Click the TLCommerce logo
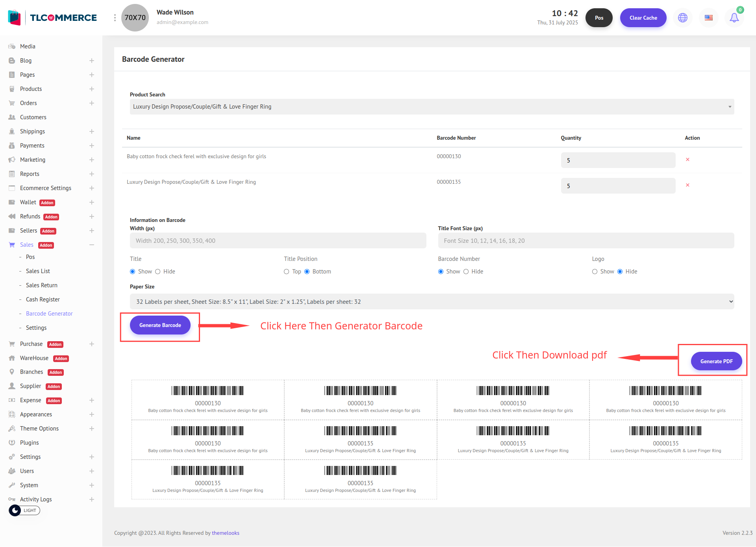This screenshot has width=756, height=547. [52, 18]
